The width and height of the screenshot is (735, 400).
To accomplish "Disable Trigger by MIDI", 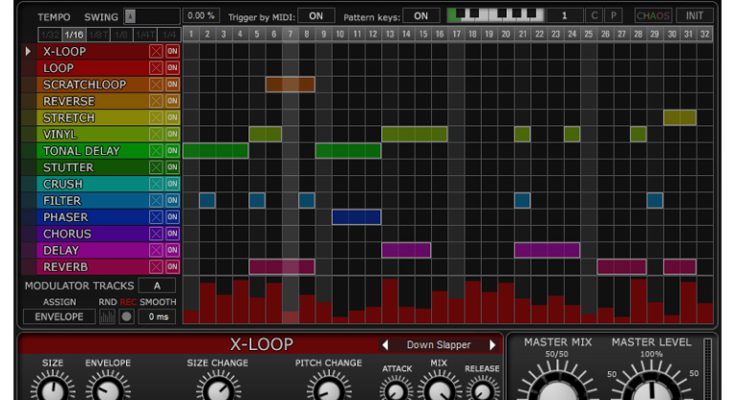I will tap(316, 16).
